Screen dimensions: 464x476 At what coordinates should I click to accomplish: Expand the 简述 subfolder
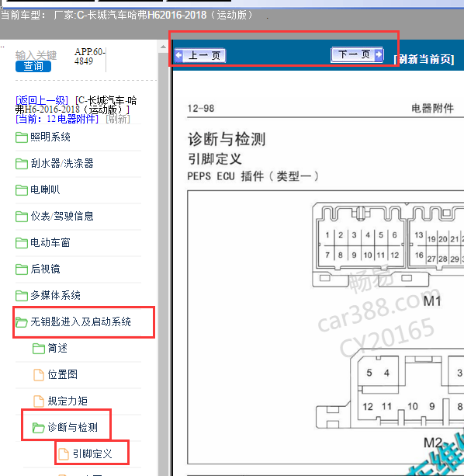[x=57, y=349]
